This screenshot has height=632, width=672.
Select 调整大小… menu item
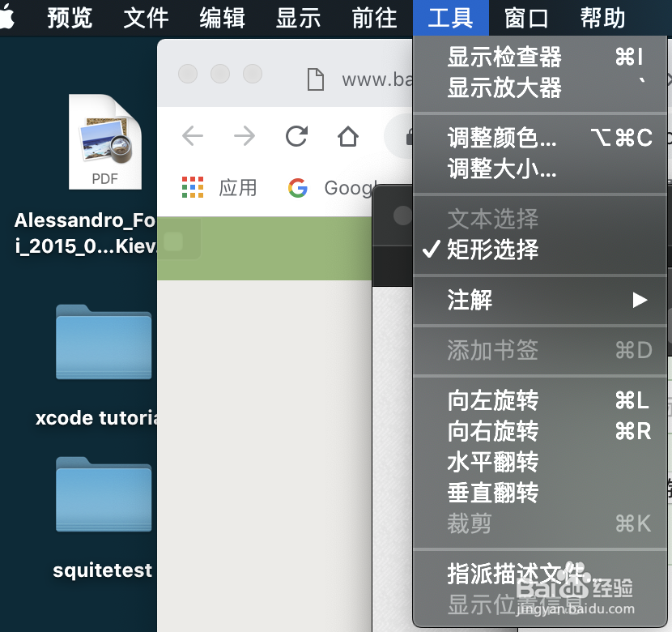pyautogui.click(x=539, y=169)
